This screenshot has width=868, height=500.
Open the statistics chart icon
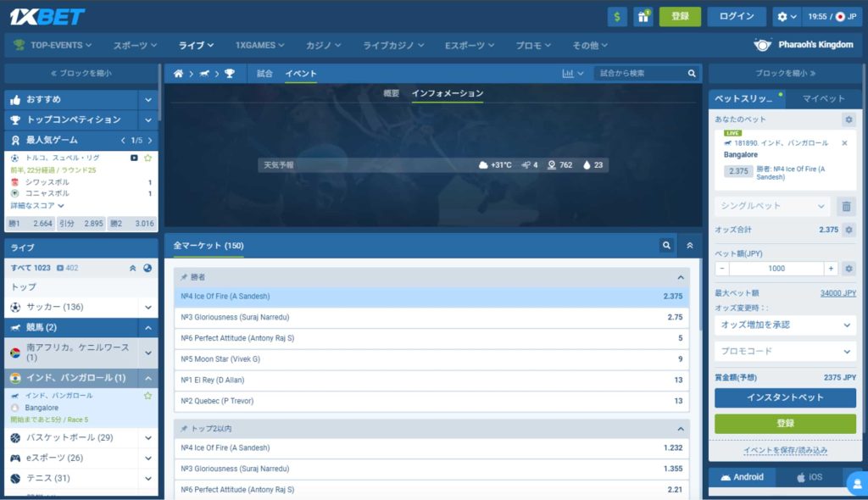coord(570,74)
